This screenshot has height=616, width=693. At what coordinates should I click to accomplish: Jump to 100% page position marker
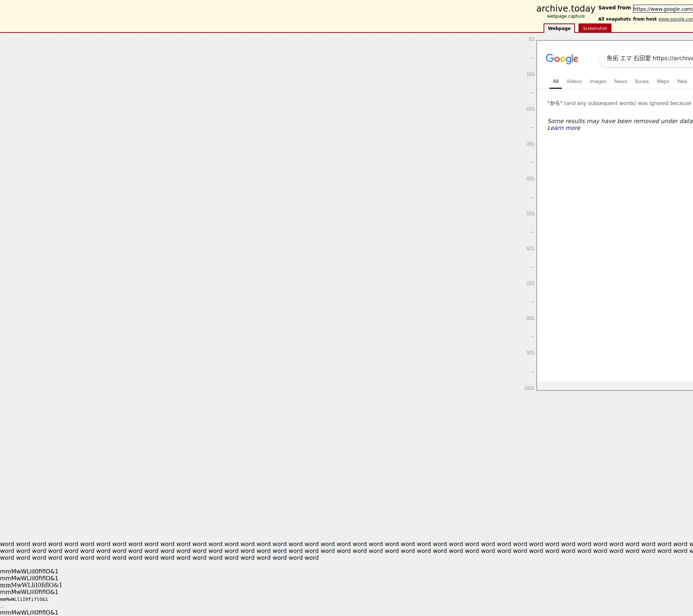point(529,388)
